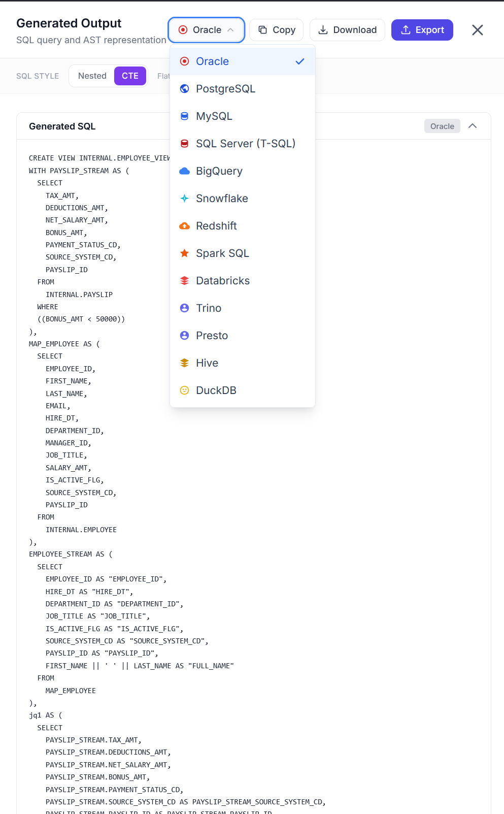This screenshot has height=814, width=504.
Task: Choose SQL Server (T-SQL) dialect
Action: pyautogui.click(x=243, y=144)
